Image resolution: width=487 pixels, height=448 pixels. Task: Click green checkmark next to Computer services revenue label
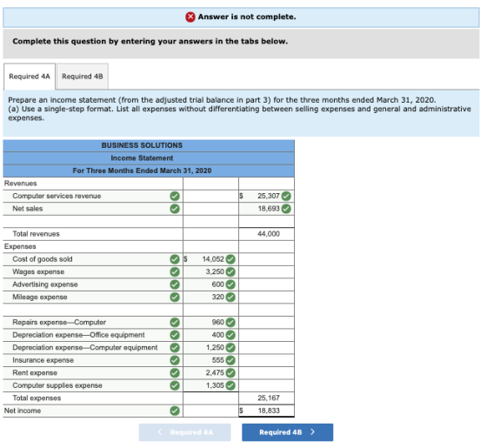175,196
